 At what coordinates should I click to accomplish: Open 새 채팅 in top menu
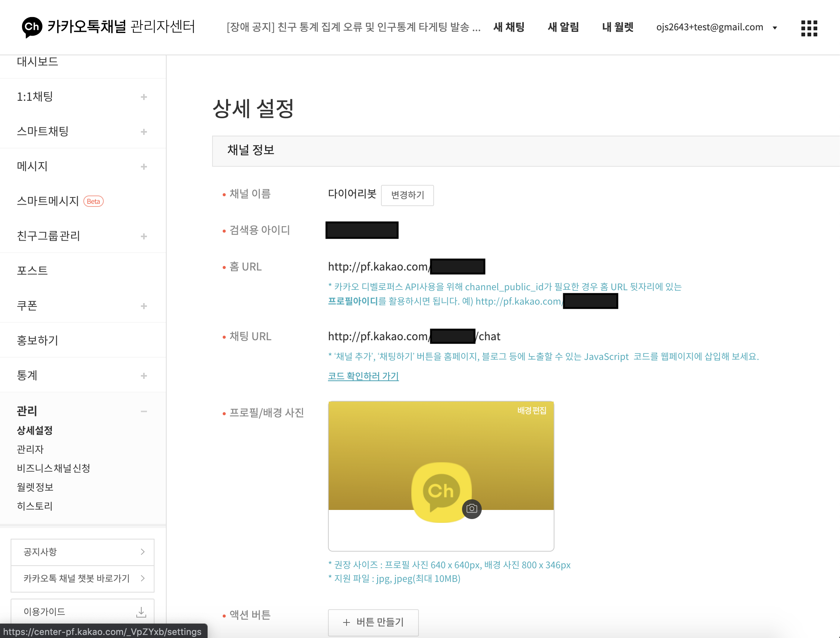(509, 27)
